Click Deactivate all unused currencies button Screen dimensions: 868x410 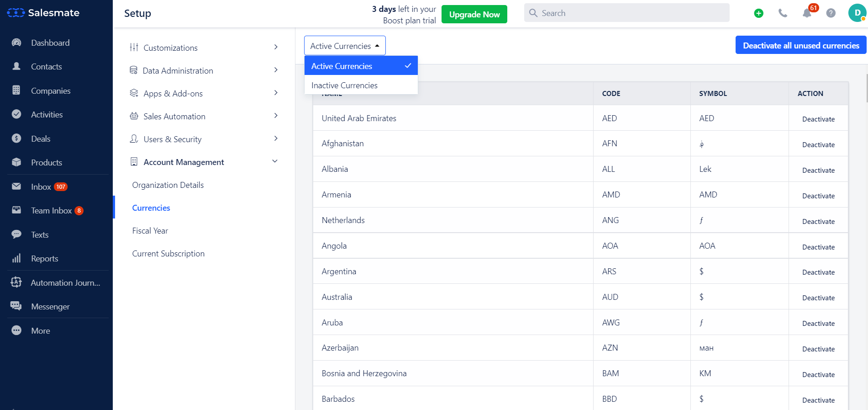point(801,45)
